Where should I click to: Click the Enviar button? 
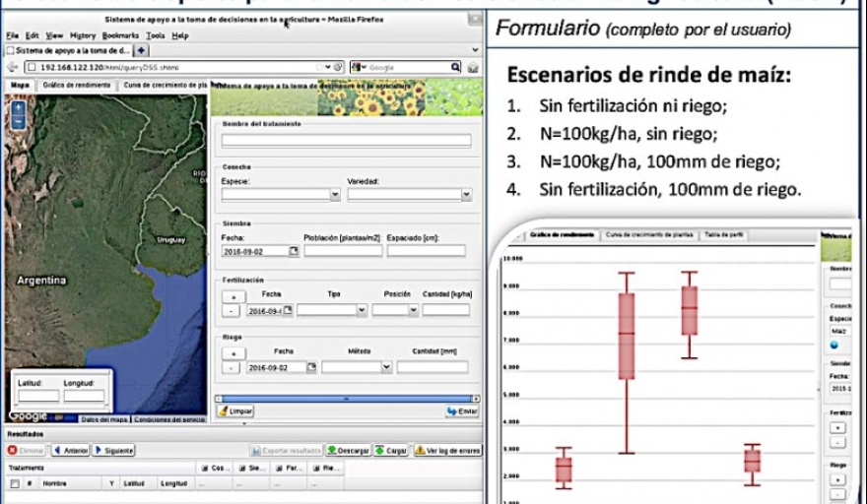(461, 410)
